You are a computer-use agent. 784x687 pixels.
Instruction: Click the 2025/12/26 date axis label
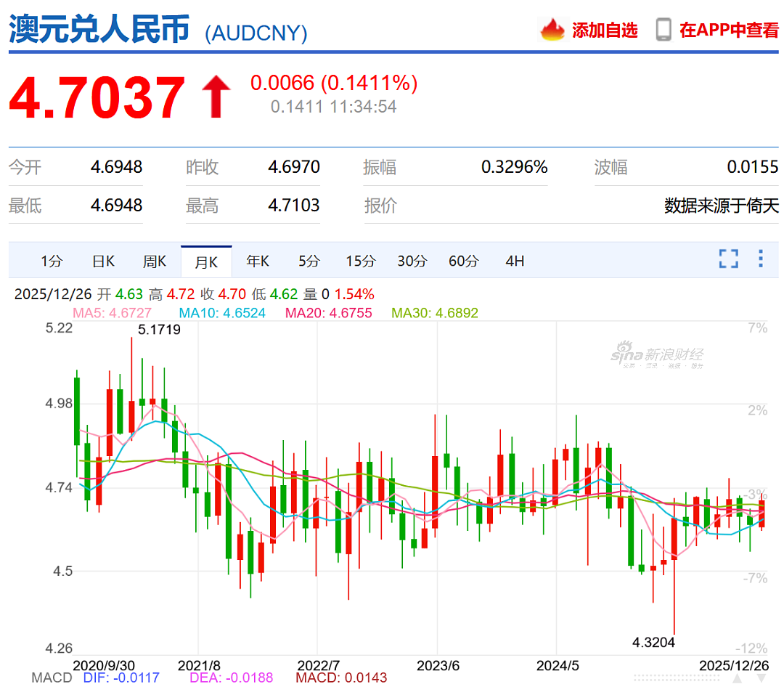[x=734, y=666]
